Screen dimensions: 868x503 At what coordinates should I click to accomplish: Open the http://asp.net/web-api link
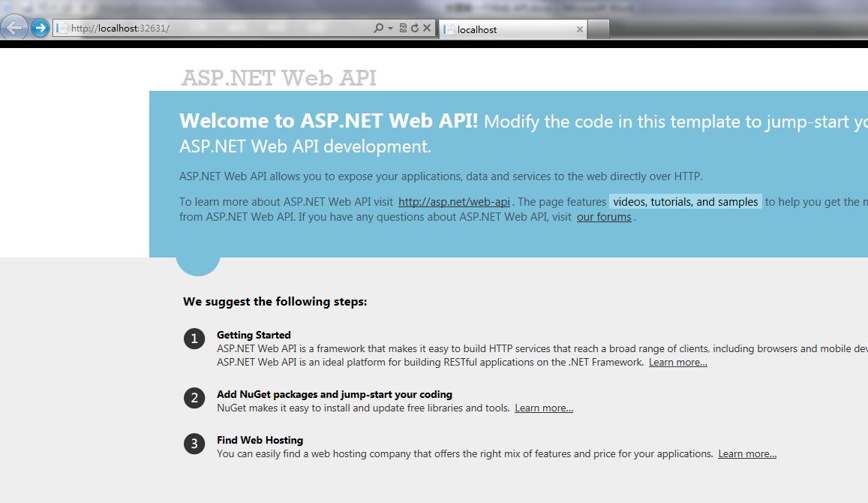454,202
